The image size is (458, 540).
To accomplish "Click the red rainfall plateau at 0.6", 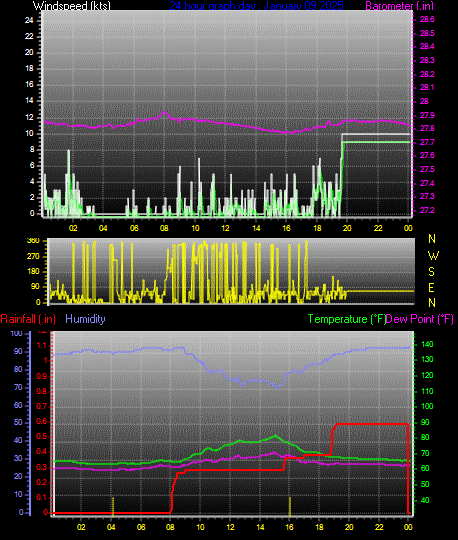I will point(372,424).
